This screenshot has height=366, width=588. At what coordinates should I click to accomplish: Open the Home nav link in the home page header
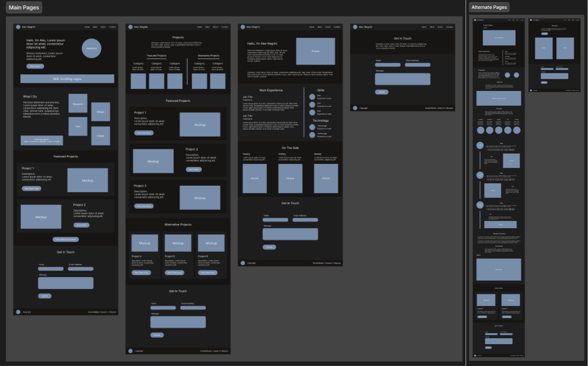pyautogui.click(x=87, y=27)
